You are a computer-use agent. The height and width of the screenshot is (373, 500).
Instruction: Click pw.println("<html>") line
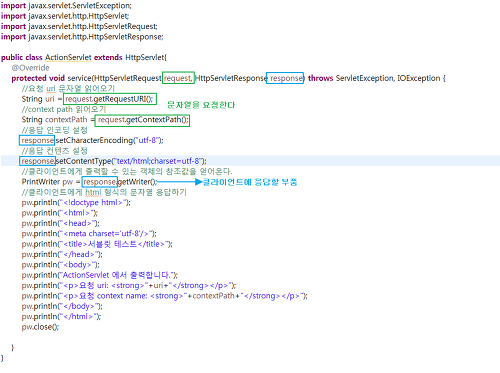pos(60,213)
